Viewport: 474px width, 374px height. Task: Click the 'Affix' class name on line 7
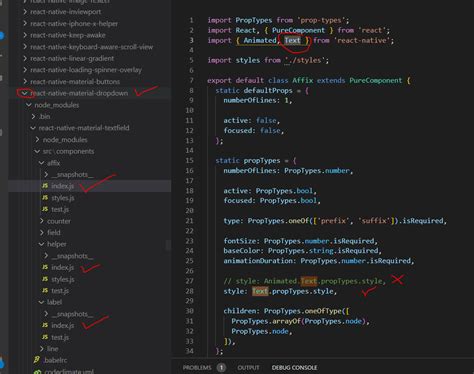tap(303, 80)
